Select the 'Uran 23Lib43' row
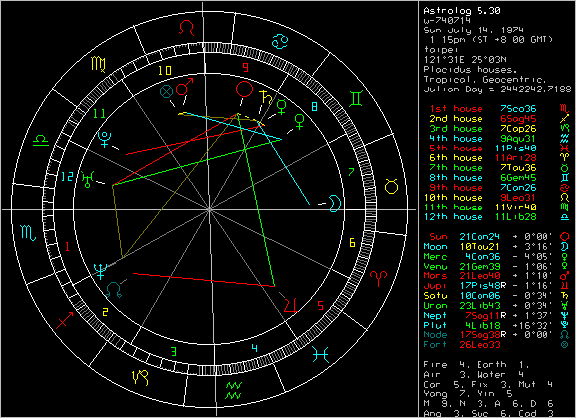576x418 pixels. point(497,305)
